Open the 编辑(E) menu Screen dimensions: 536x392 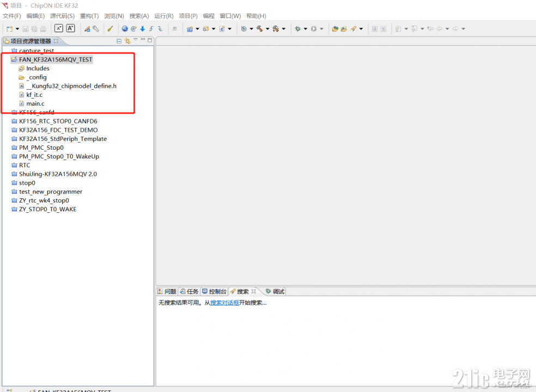pyautogui.click(x=35, y=16)
